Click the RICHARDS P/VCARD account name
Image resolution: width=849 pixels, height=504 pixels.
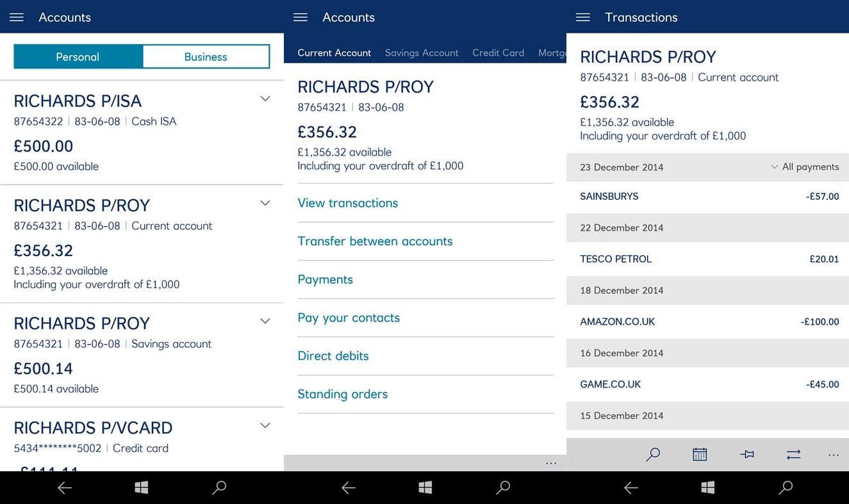pyautogui.click(x=93, y=428)
